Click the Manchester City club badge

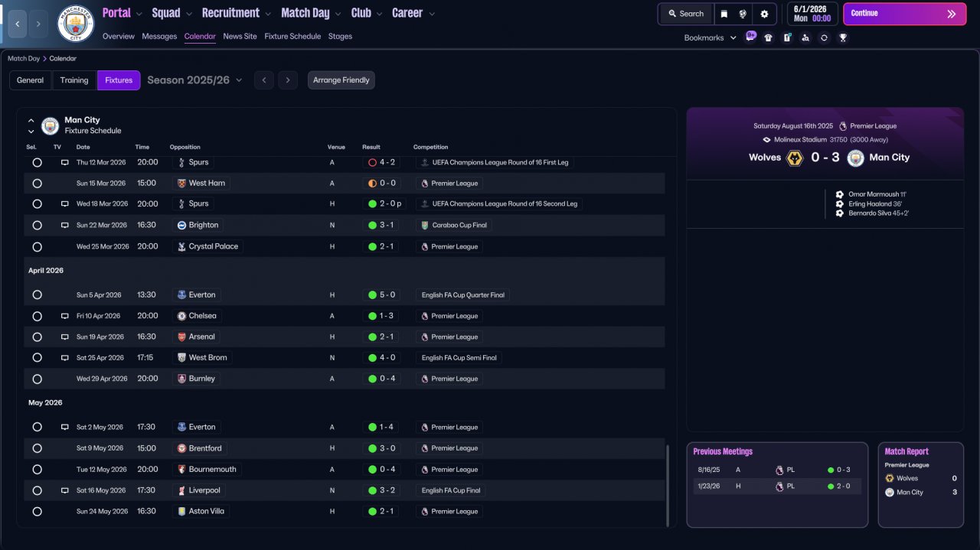click(76, 24)
